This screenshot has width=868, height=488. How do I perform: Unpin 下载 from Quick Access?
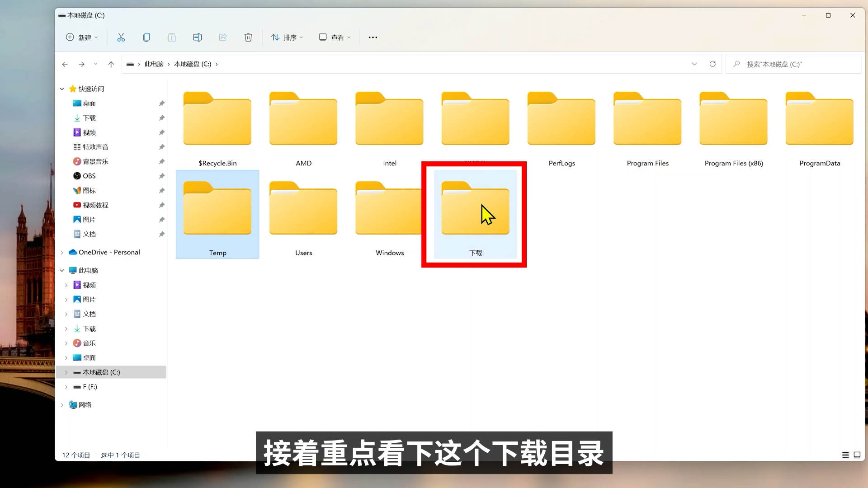point(161,118)
